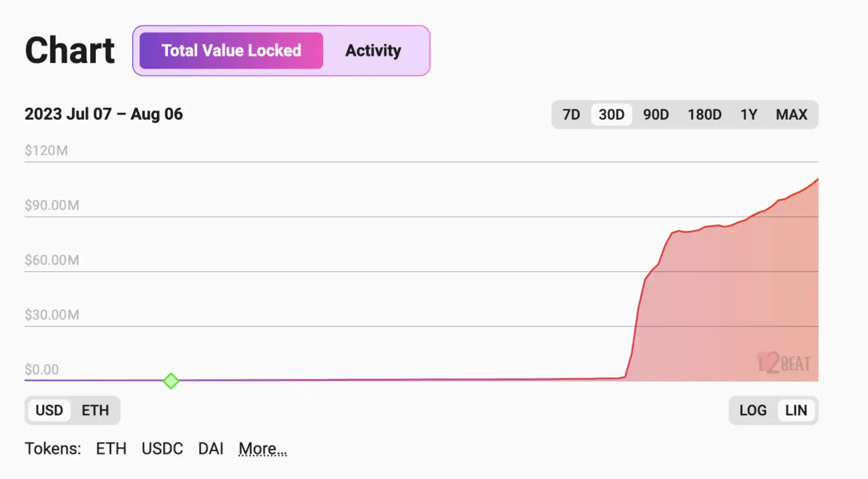
Task: Open the USDC token link
Action: tap(162, 449)
